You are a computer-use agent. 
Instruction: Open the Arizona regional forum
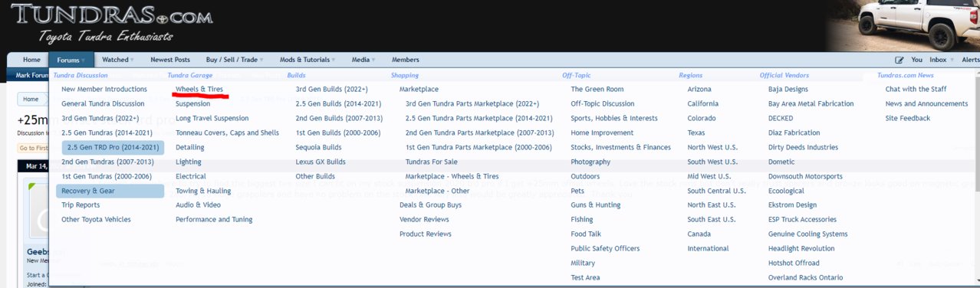click(x=699, y=89)
